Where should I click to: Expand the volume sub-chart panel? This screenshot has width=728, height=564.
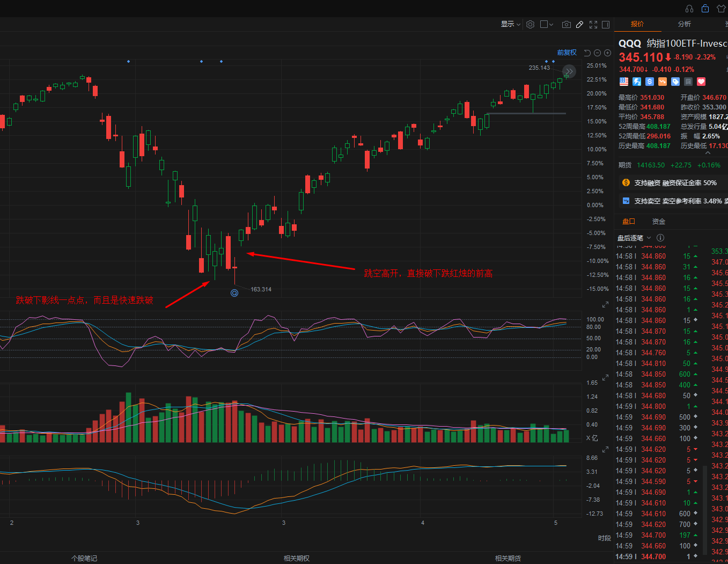pyautogui.click(x=605, y=378)
